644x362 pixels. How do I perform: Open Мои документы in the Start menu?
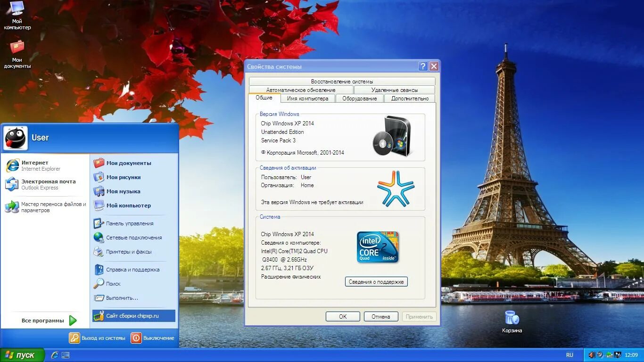tap(133, 163)
